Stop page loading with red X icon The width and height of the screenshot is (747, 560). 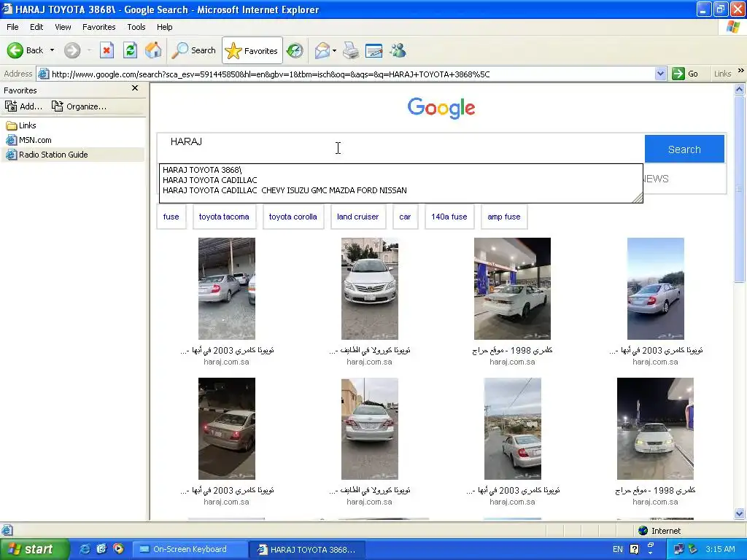[x=107, y=50]
